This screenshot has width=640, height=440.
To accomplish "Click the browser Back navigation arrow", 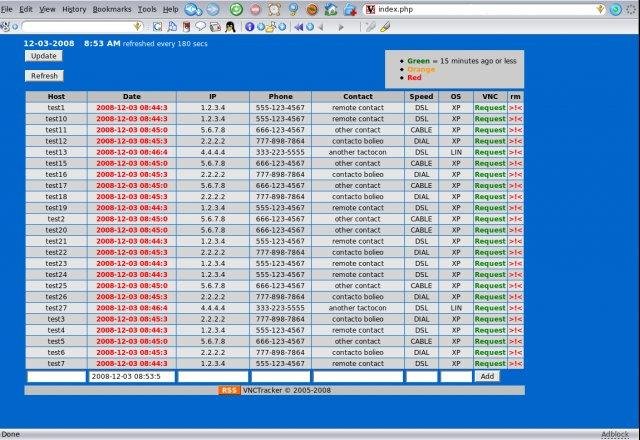I will point(193,9).
